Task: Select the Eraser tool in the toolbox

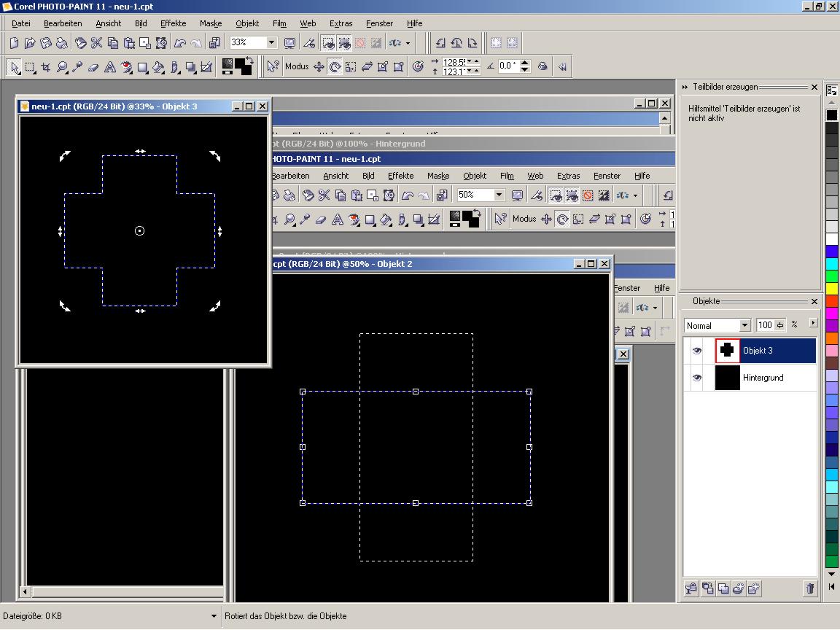Action: (93, 67)
